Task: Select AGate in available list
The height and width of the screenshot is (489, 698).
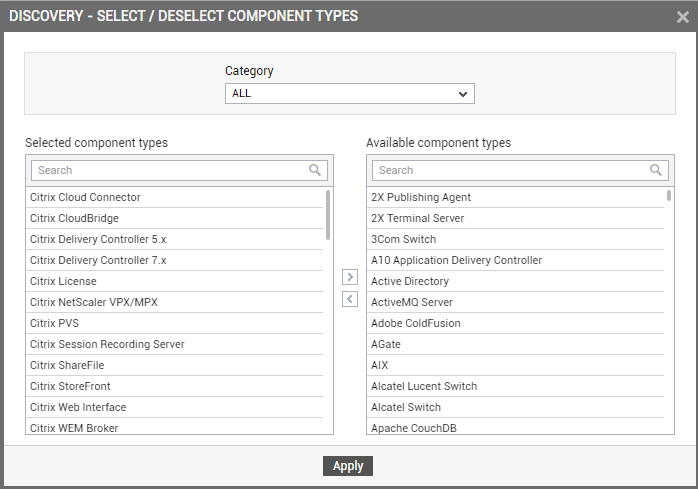Action: coord(516,344)
